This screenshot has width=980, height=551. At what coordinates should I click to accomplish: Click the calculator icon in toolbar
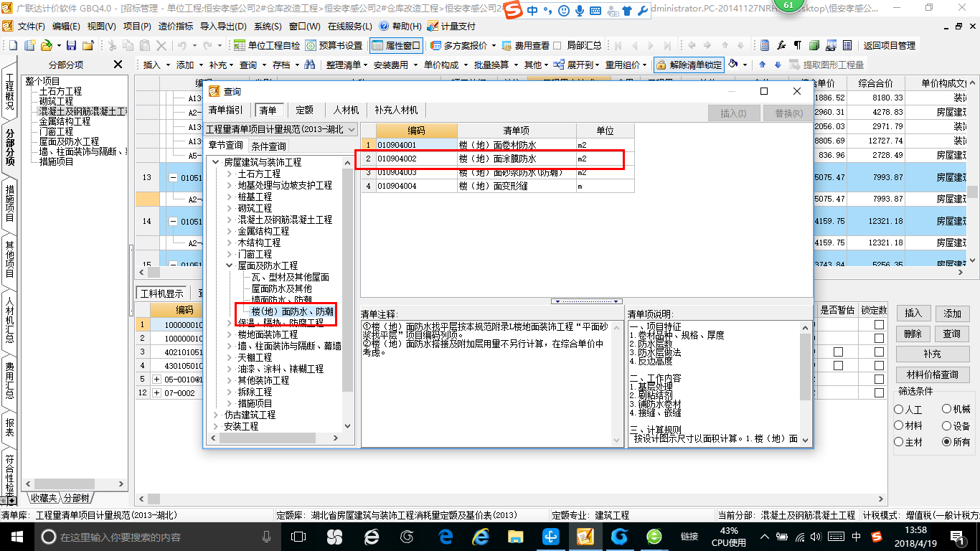tap(765, 45)
